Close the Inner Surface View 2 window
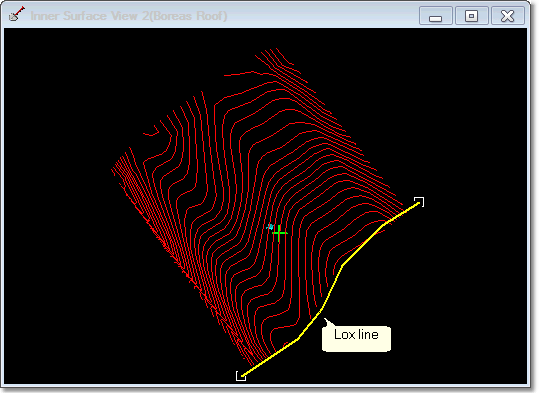Viewport: 550px width, 420px height. coord(508,16)
